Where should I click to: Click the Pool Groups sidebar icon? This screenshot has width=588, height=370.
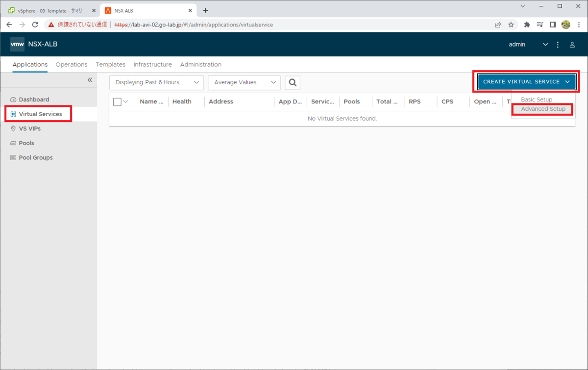(x=13, y=158)
